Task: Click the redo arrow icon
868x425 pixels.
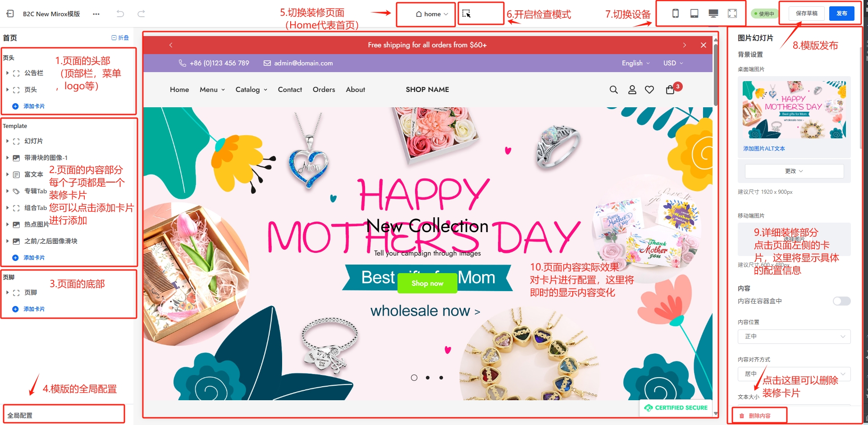Action: (141, 14)
